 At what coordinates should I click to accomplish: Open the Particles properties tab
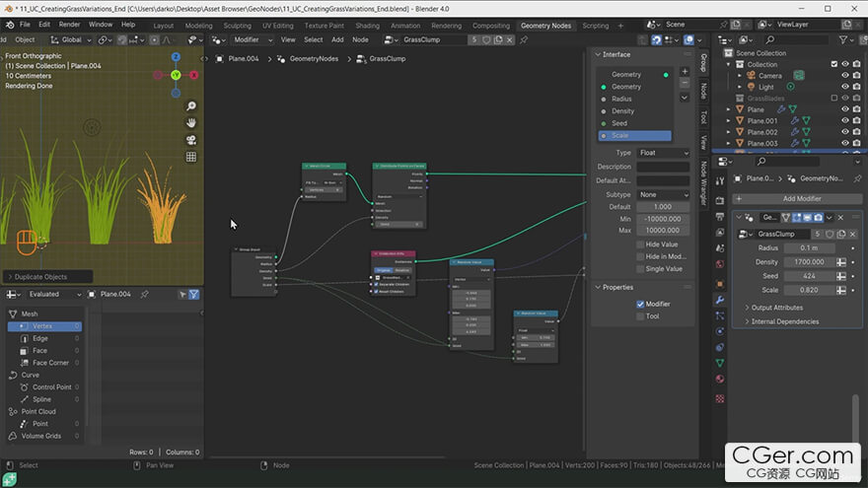[x=720, y=315]
